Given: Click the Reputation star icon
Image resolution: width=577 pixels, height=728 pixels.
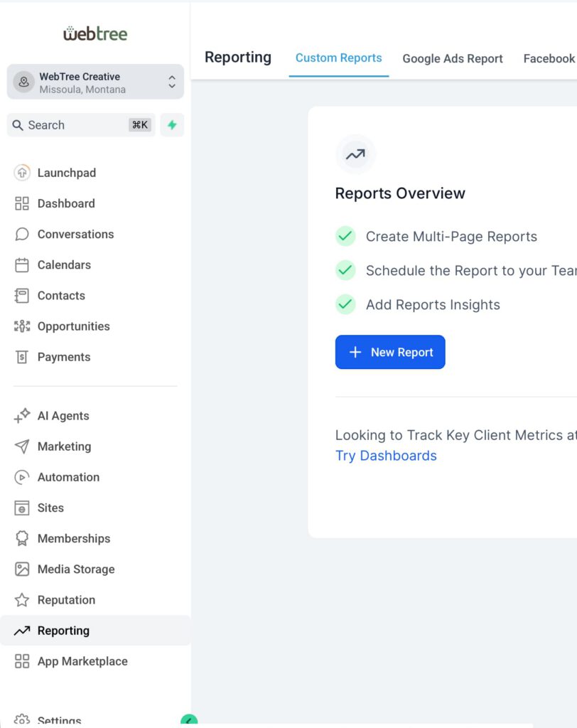Looking at the screenshot, I should pyautogui.click(x=22, y=600).
